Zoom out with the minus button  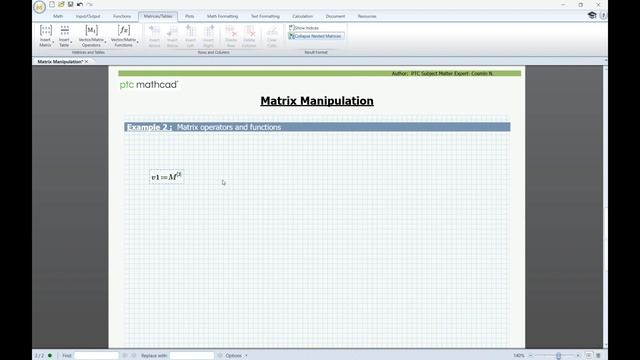tap(531, 356)
